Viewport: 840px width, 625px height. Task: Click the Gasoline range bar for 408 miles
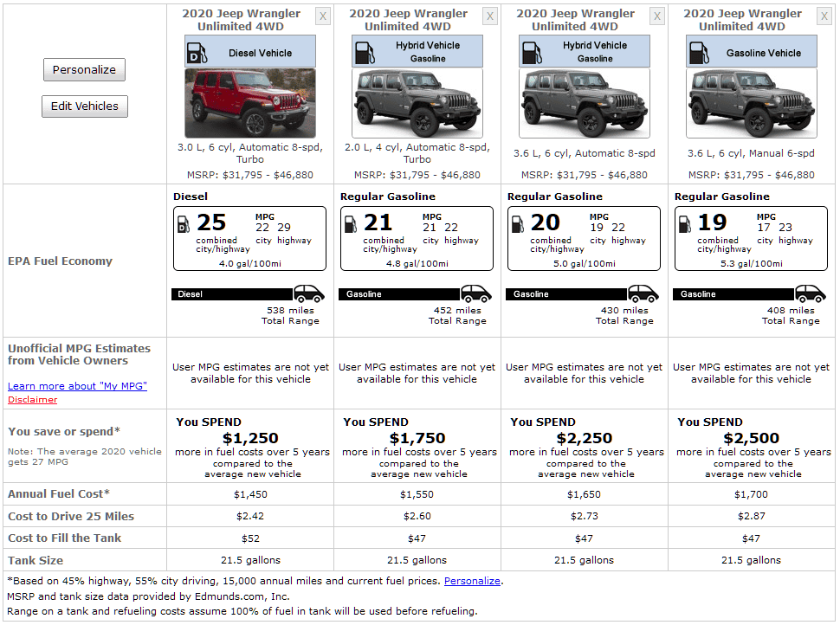coord(734,294)
